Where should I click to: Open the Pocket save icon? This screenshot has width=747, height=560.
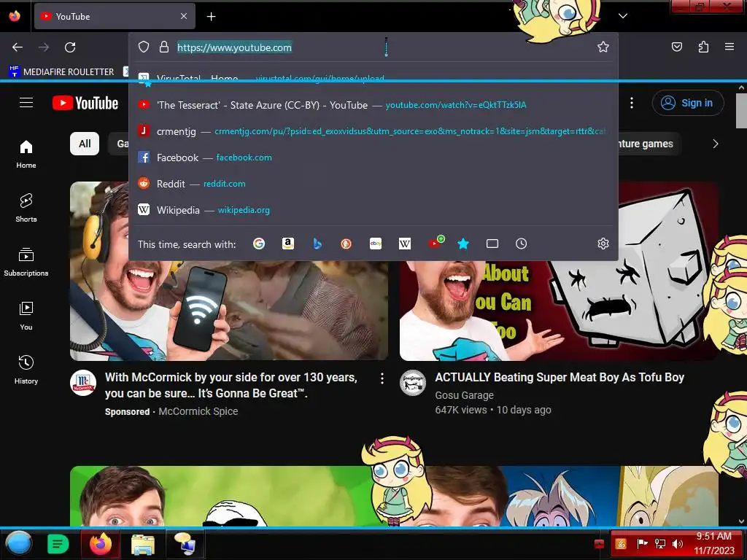[676, 47]
